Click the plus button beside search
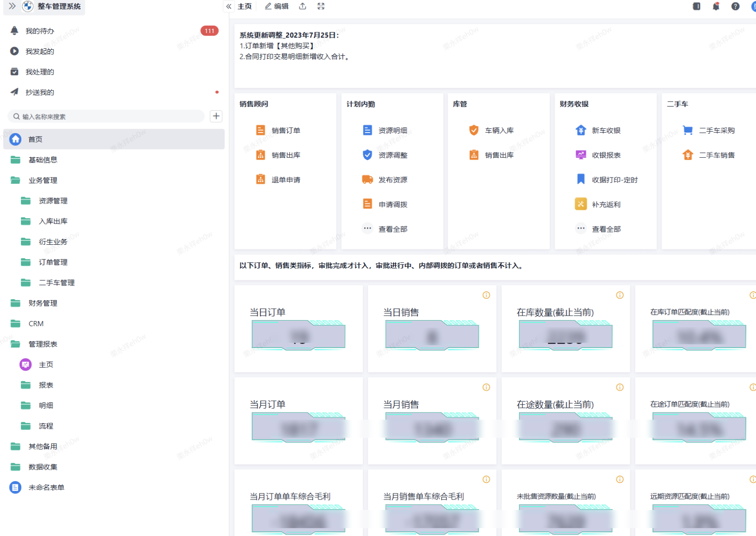The height and width of the screenshot is (536, 756). pos(216,116)
